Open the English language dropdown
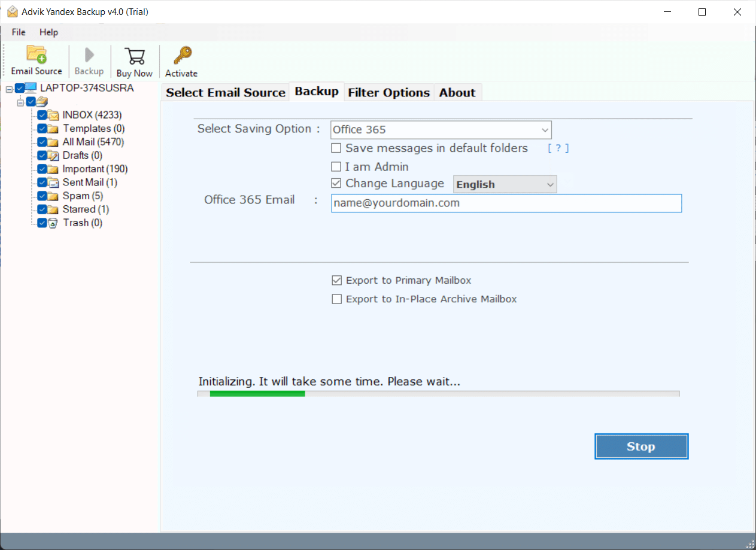Image resolution: width=756 pixels, height=550 pixels. coord(505,184)
